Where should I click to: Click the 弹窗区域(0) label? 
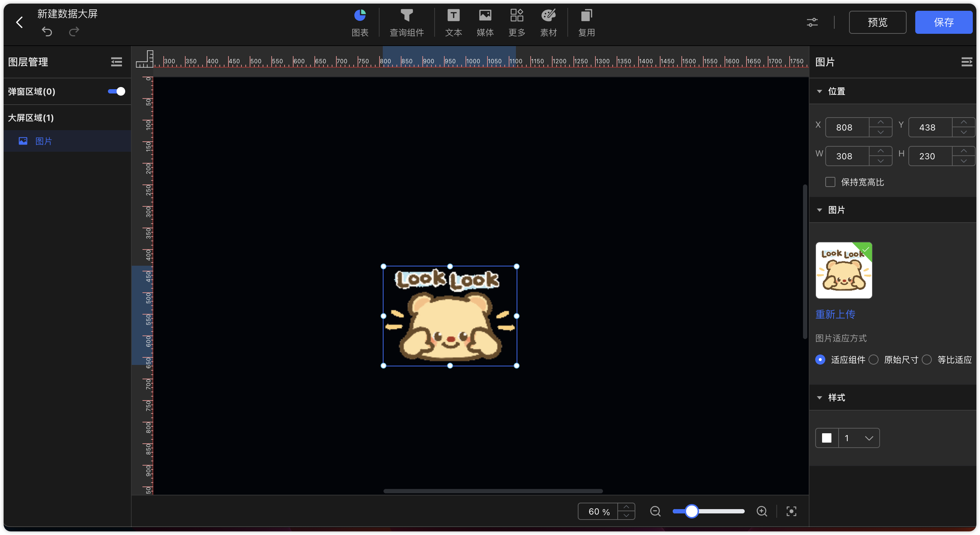[x=32, y=91]
